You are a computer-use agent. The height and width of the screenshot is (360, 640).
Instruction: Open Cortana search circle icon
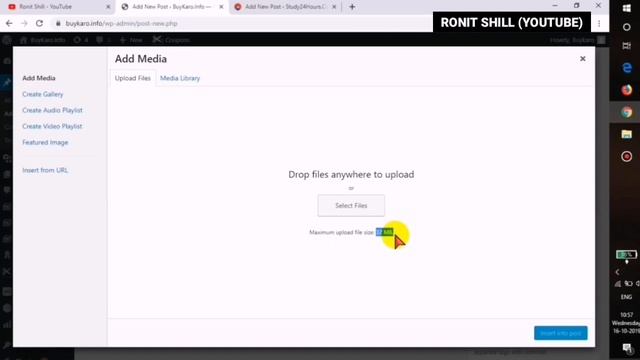tap(627, 27)
